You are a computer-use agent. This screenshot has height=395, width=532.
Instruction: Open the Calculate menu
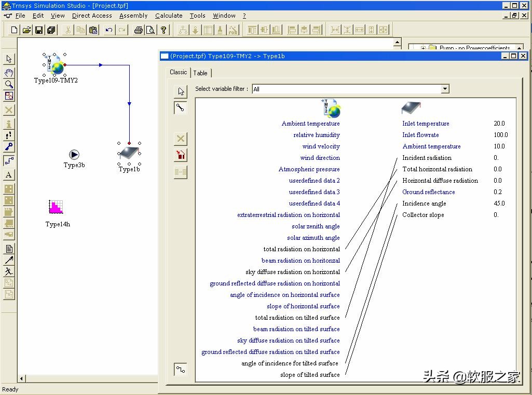tap(169, 16)
